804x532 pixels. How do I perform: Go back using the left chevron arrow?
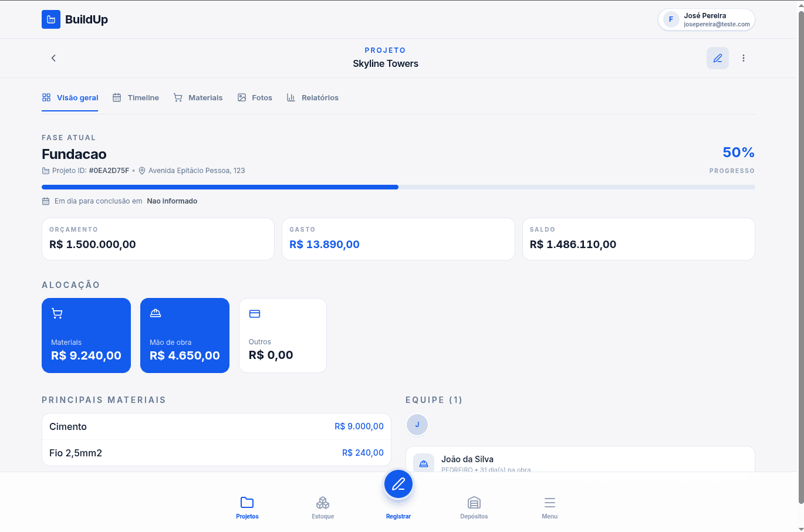(x=53, y=58)
